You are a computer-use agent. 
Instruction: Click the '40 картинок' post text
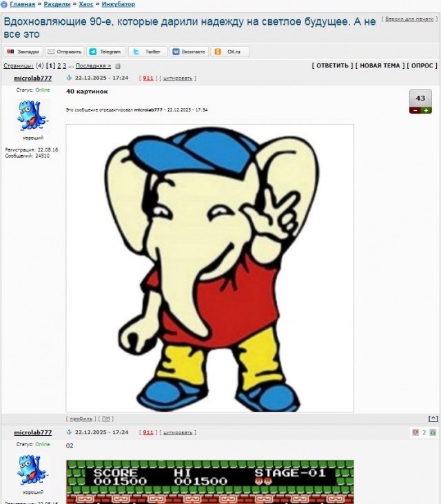point(87,92)
